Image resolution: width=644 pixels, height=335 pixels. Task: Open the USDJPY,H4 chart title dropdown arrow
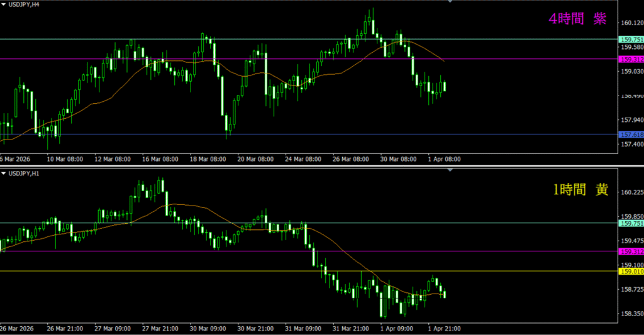[x=4, y=6]
